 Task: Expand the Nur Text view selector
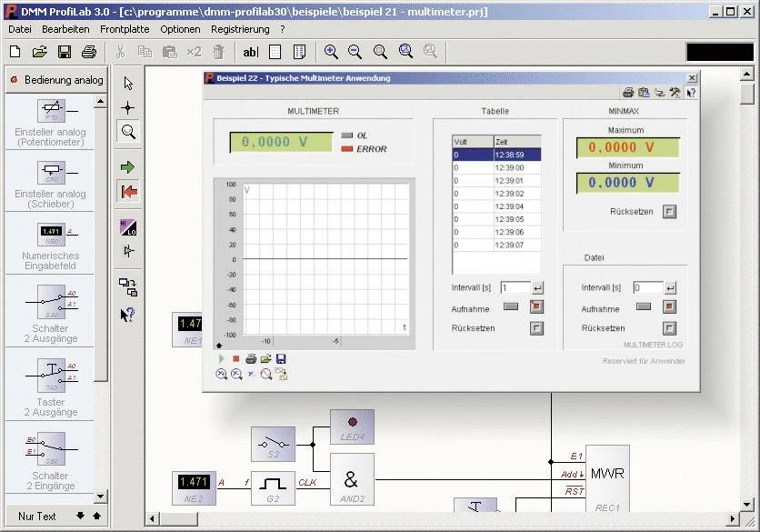[x=37, y=516]
